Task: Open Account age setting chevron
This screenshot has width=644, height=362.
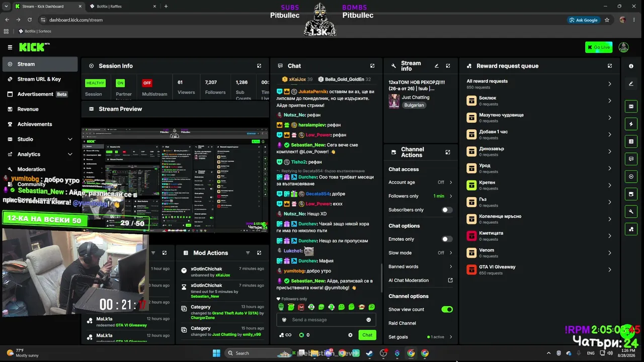Action: click(x=451, y=183)
